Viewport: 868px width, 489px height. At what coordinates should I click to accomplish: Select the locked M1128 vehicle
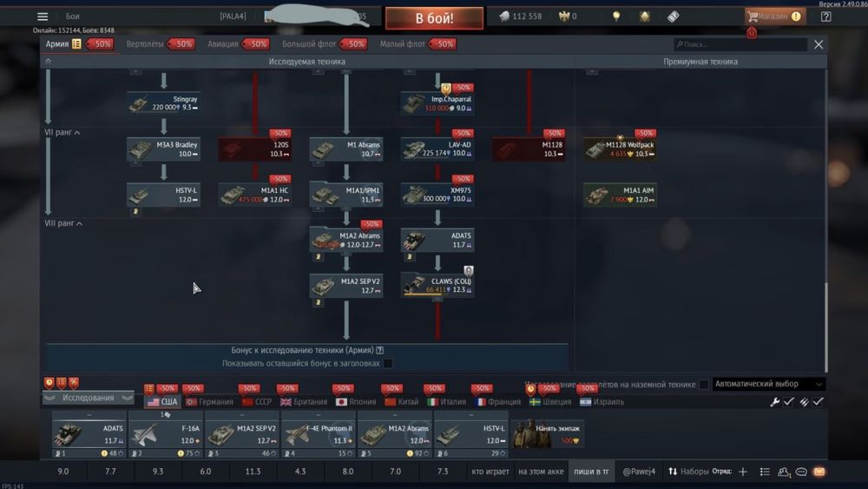click(x=529, y=149)
